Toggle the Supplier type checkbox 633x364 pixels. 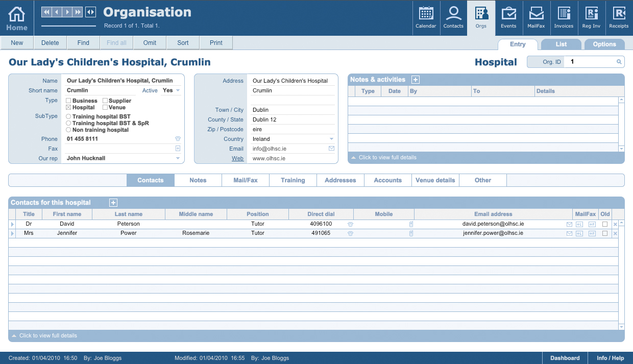[x=105, y=101]
